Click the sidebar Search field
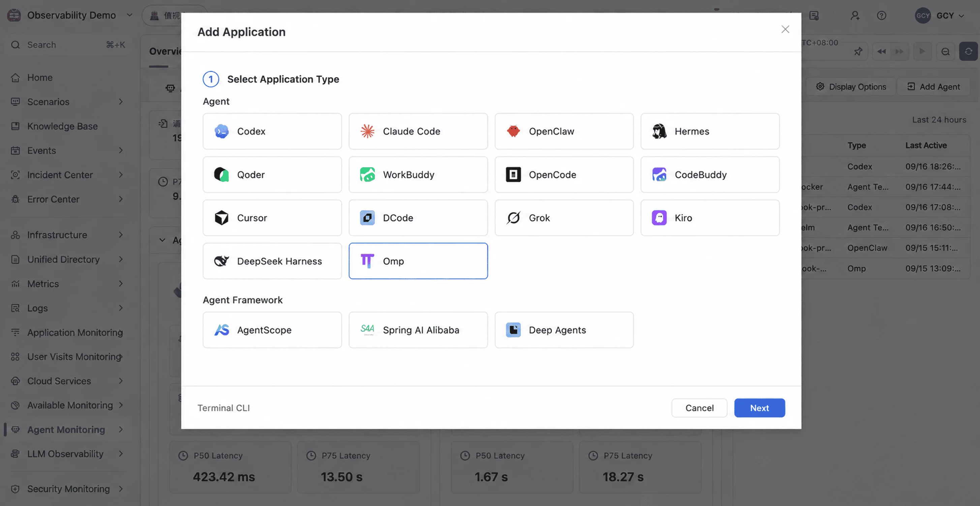 [x=68, y=45]
